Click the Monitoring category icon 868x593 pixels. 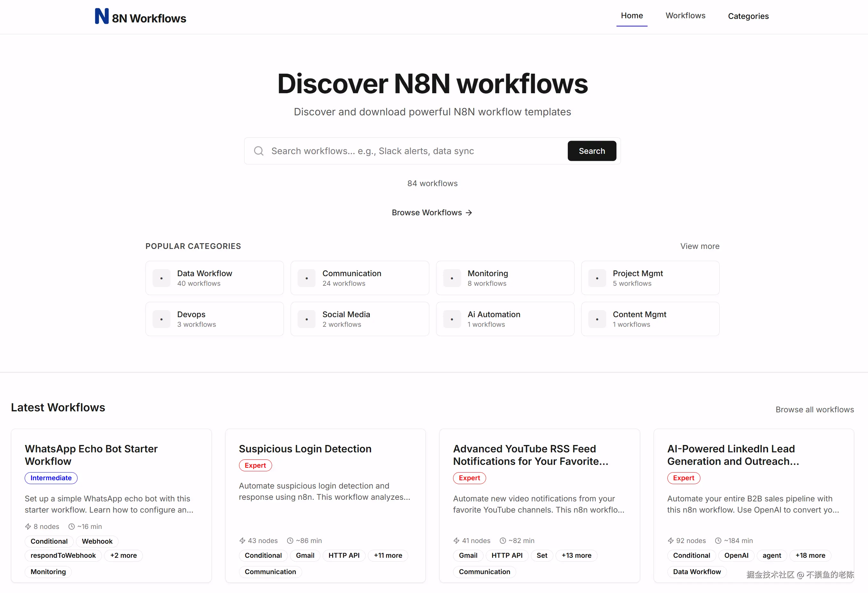[x=451, y=279]
